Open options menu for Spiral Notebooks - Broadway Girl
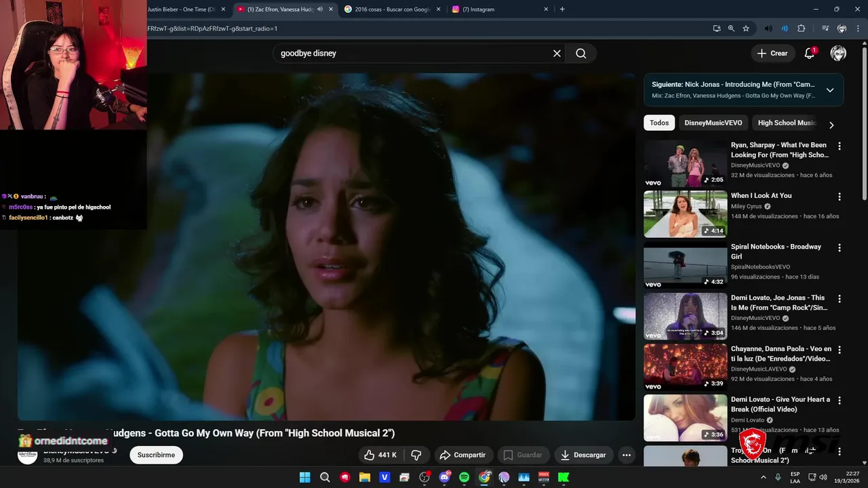Viewport: 868px width, 488px height. click(840, 248)
